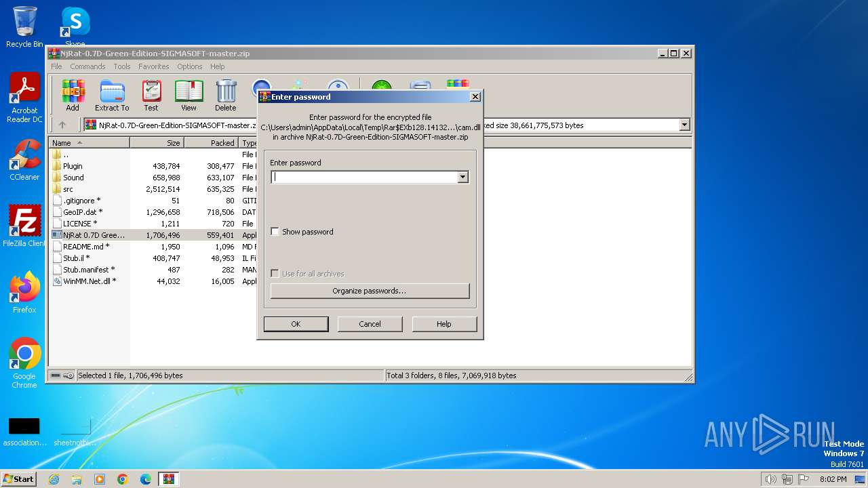Click the Start button
868x488 pixels.
point(18,479)
